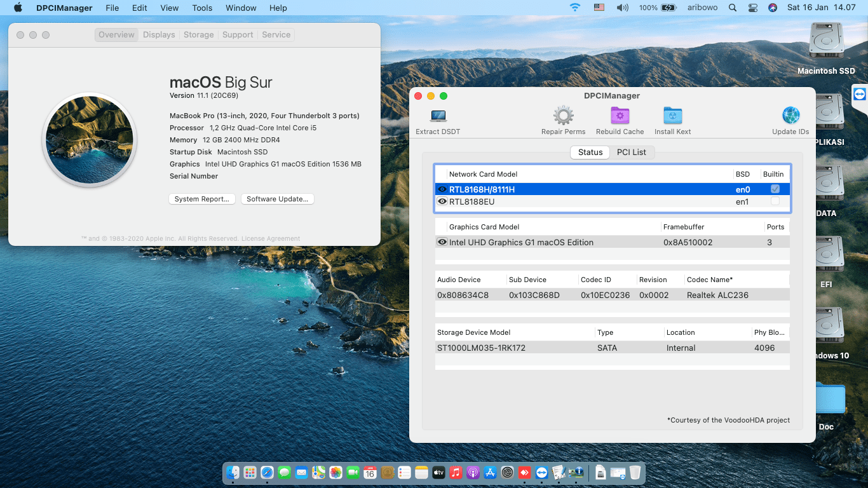868x488 pixels.
Task: Open Wi-Fi status in menu bar
Action: [575, 8]
